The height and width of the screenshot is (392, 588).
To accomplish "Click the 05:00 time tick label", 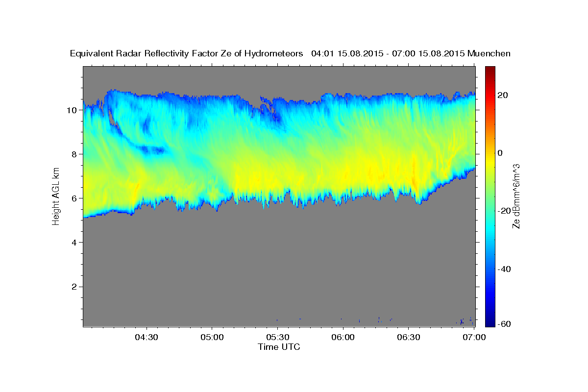I will 212,337.
